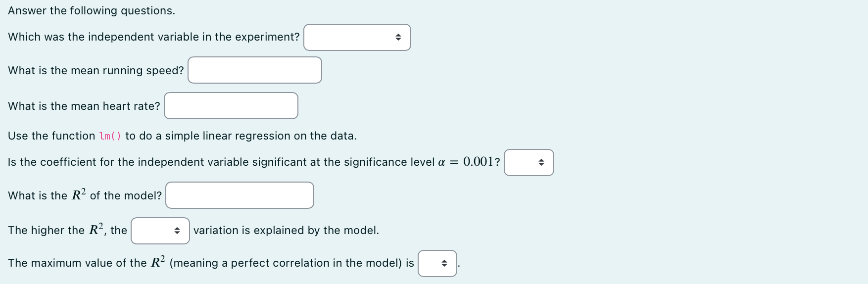Click the arrows icon beside α = 0.001 question

pyautogui.click(x=541, y=162)
